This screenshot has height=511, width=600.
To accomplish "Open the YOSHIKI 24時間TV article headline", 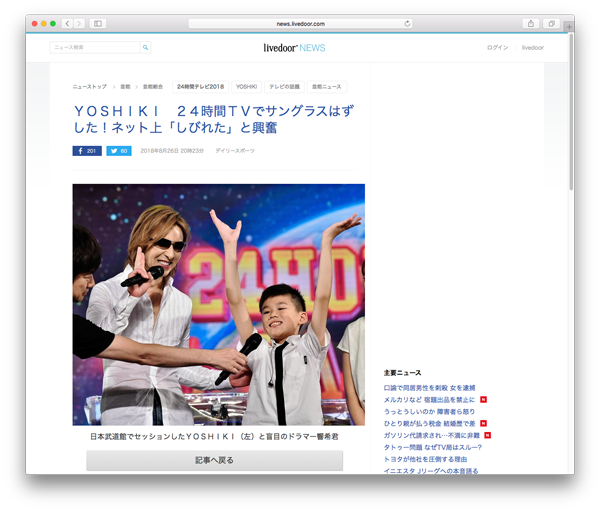I will [x=214, y=119].
